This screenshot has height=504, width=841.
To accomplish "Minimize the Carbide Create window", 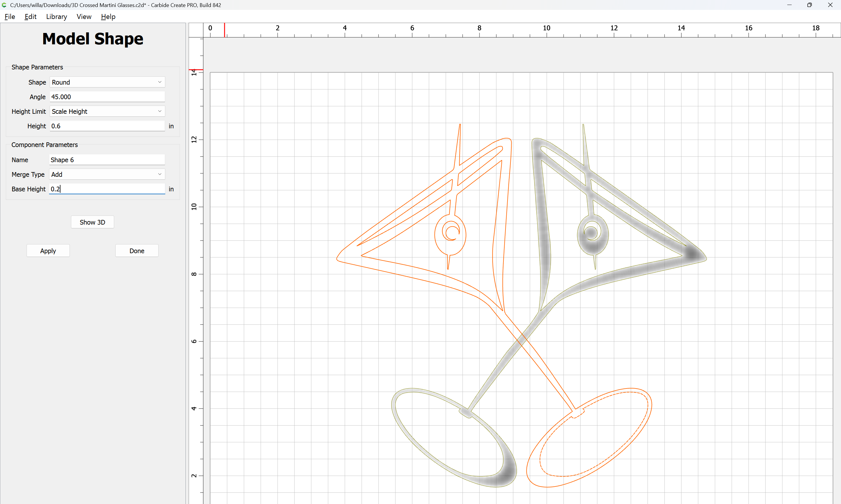I will pos(789,5).
